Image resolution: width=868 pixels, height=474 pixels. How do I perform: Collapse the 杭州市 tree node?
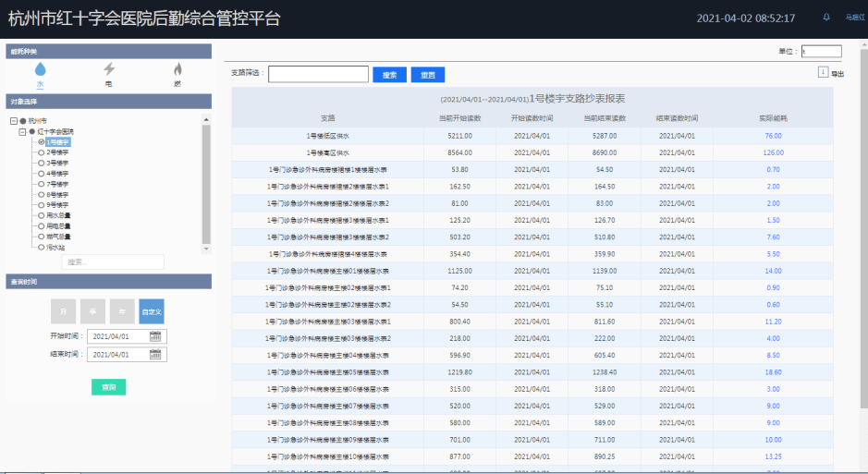point(14,120)
